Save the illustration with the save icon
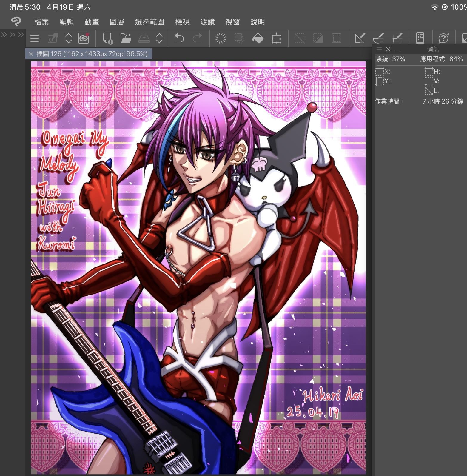467x476 pixels. (144, 38)
